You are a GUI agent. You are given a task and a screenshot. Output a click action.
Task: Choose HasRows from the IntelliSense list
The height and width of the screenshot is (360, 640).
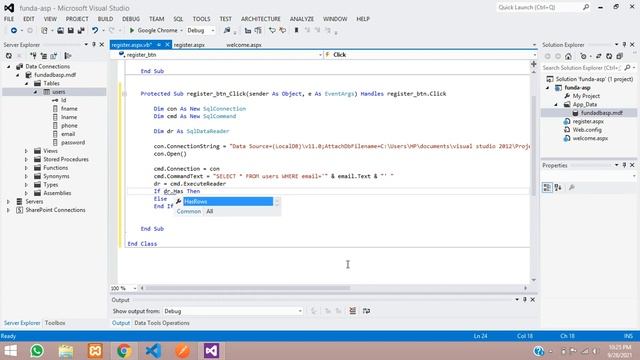coord(228,202)
